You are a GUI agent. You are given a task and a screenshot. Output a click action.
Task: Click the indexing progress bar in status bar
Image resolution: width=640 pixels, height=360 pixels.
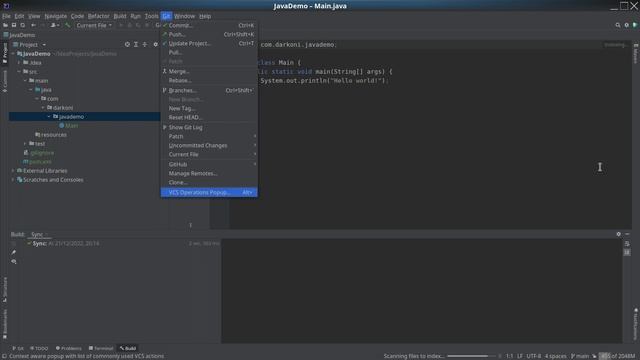pyautogui.click(x=472, y=356)
